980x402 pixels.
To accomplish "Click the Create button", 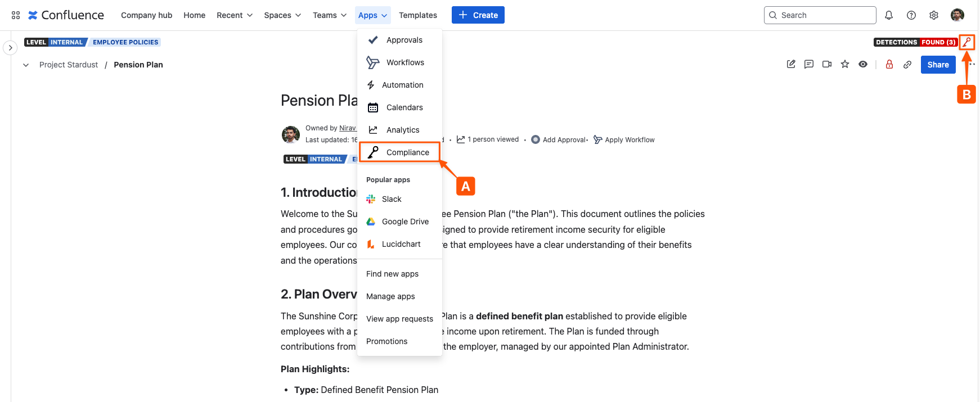I will [x=478, y=15].
